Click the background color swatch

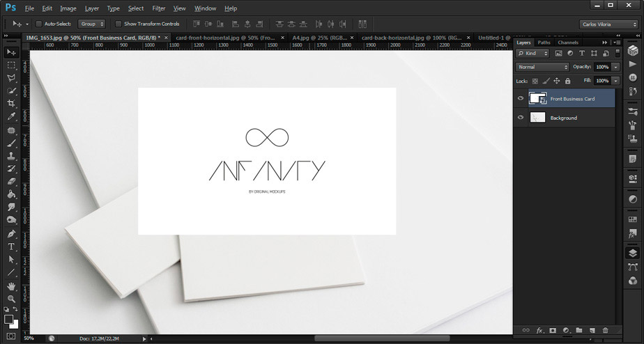15,325
